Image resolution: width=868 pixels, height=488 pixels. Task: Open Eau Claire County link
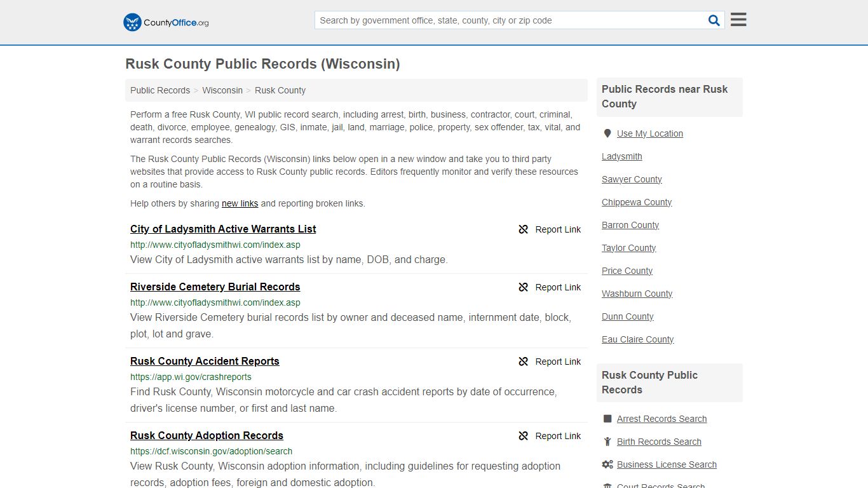tap(638, 339)
